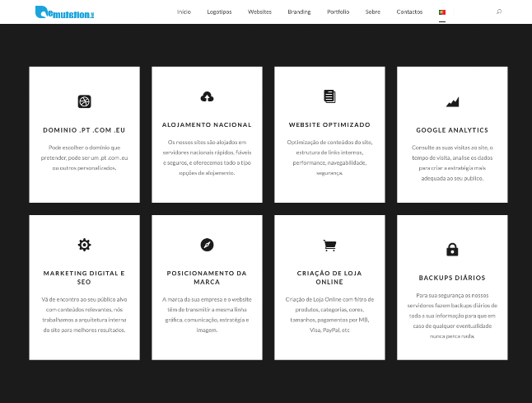Click the GOOGLE ANALYTICS heading
The height and width of the screenshot is (403, 532).
click(x=452, y=130)
